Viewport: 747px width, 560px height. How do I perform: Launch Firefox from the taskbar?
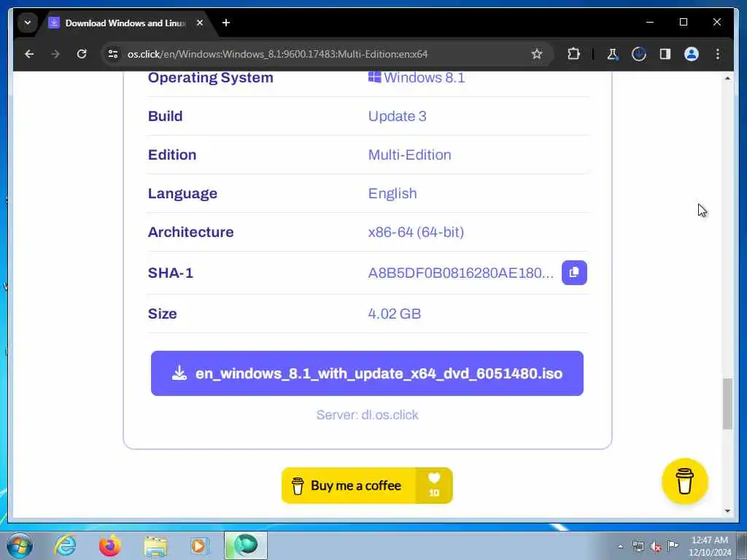tap(110, 545)
